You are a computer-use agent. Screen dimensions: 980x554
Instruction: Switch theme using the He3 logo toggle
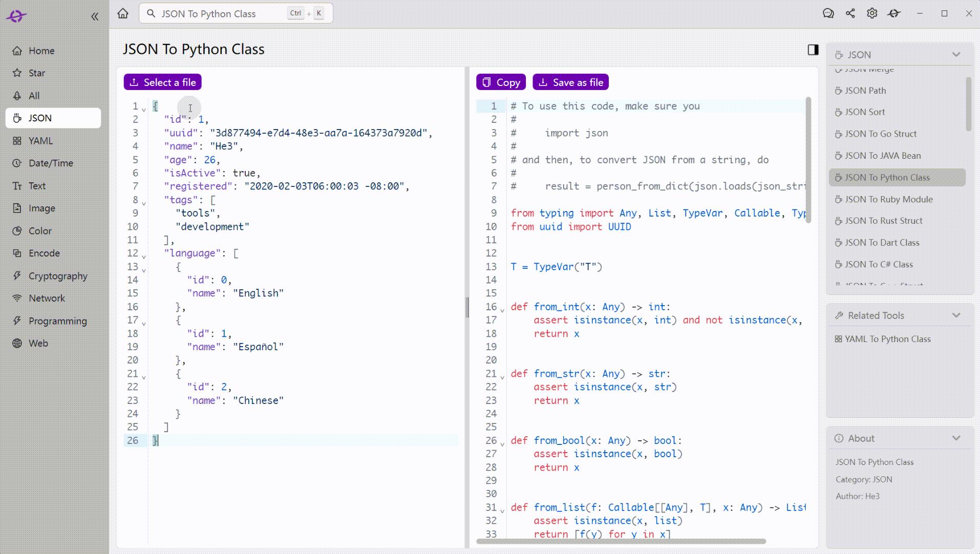pos(15,16)
